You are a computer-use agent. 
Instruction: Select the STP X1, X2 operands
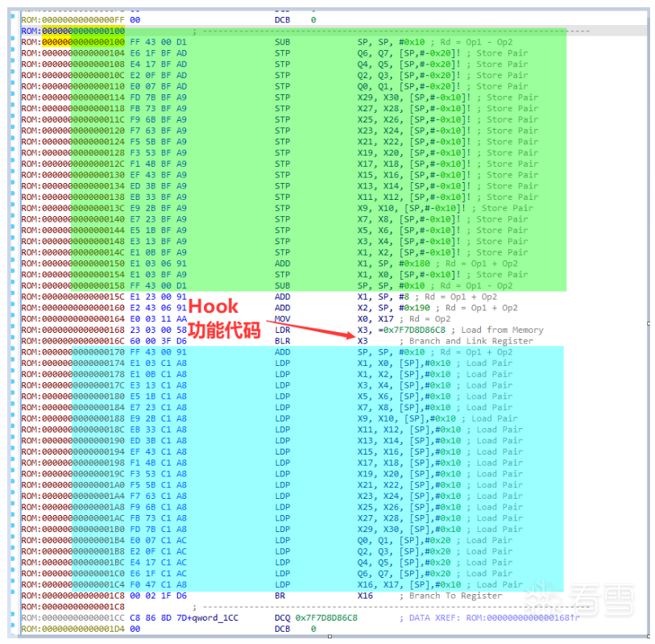[409, 252]
